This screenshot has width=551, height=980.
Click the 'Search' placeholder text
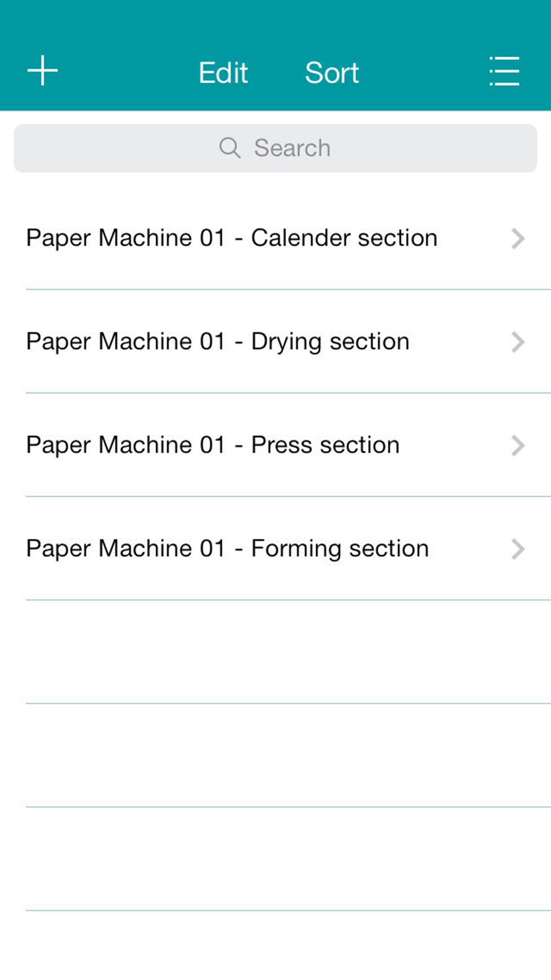(x=292, y=148)
